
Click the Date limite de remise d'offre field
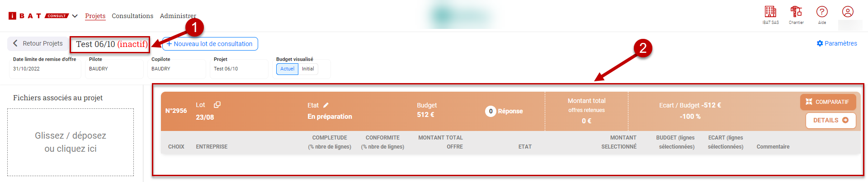tap(45, 69)
